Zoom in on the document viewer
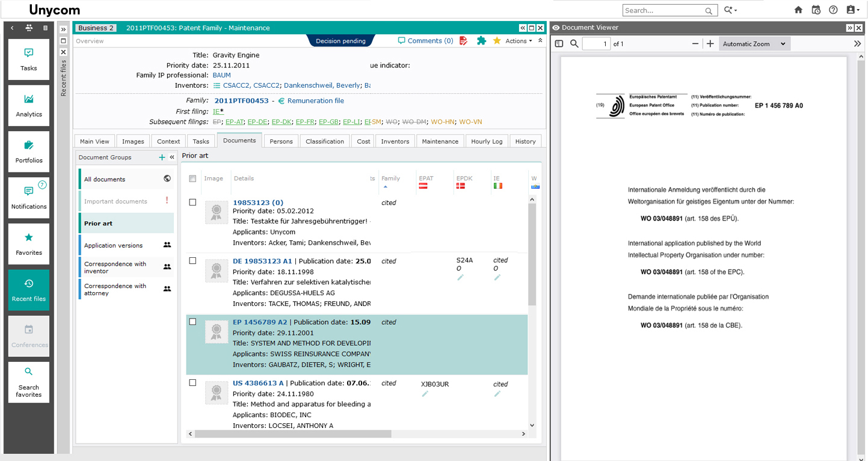Screen dimensions: 868x461 pos(710,44)
